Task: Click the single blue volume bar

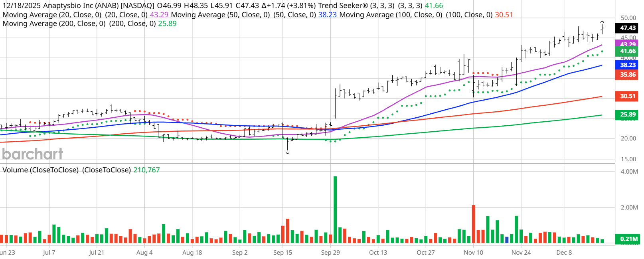Action: [507, 240]
